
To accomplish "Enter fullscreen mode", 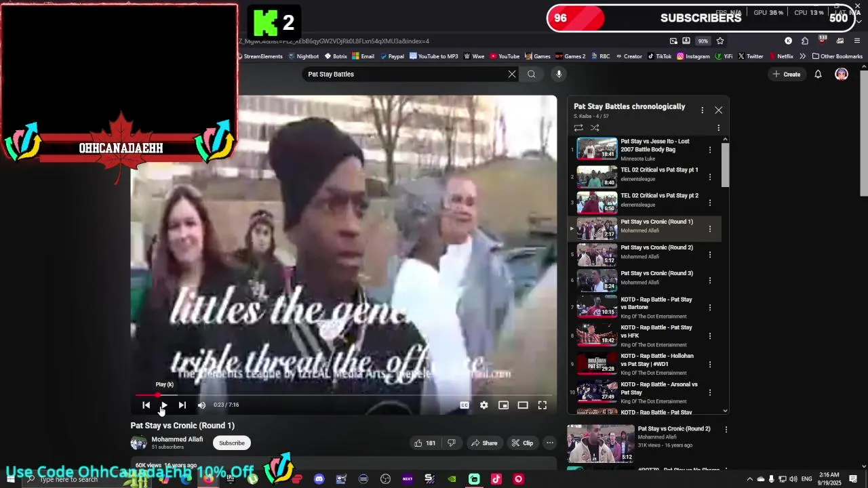I will pos(542,405).
